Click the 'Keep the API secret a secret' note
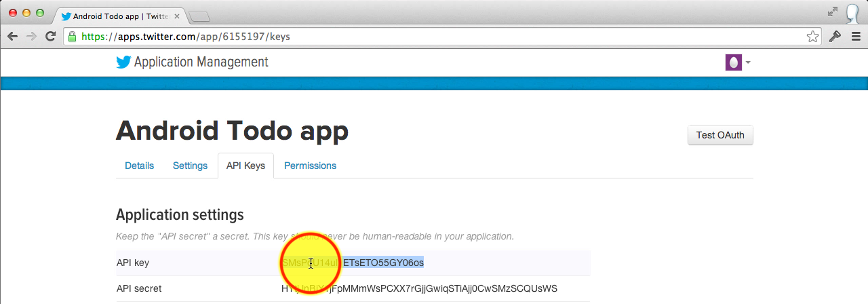This screenshot has height=304, width=868. point(315,236)
